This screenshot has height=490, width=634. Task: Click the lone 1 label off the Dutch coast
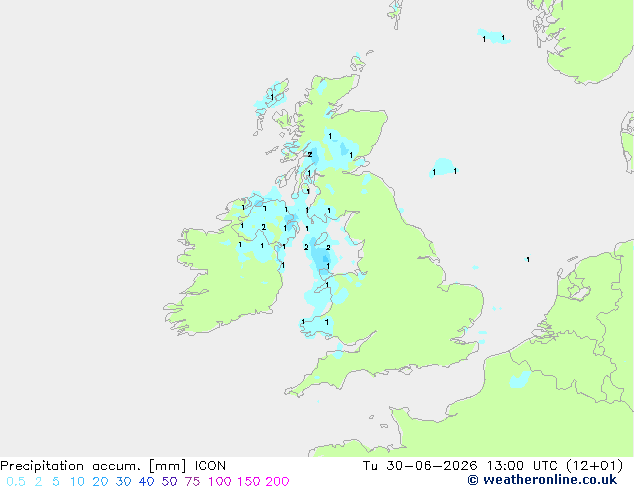tap(528, 260)
